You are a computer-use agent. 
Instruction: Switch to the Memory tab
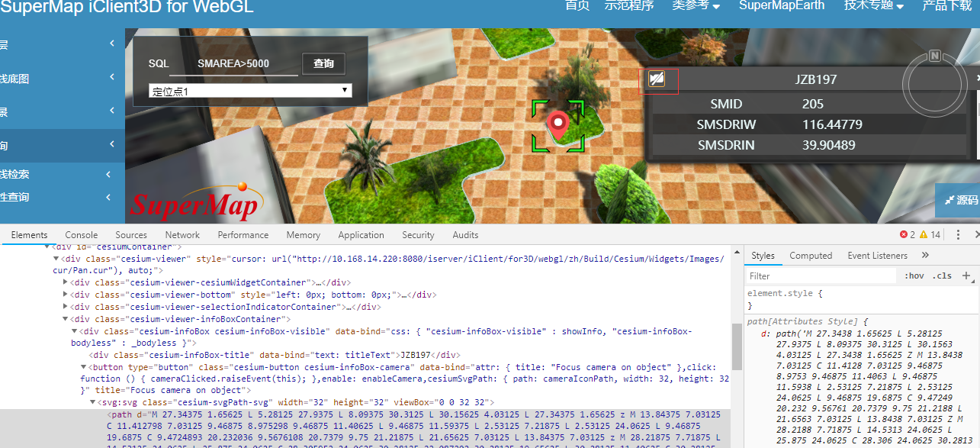pos(304,235)
